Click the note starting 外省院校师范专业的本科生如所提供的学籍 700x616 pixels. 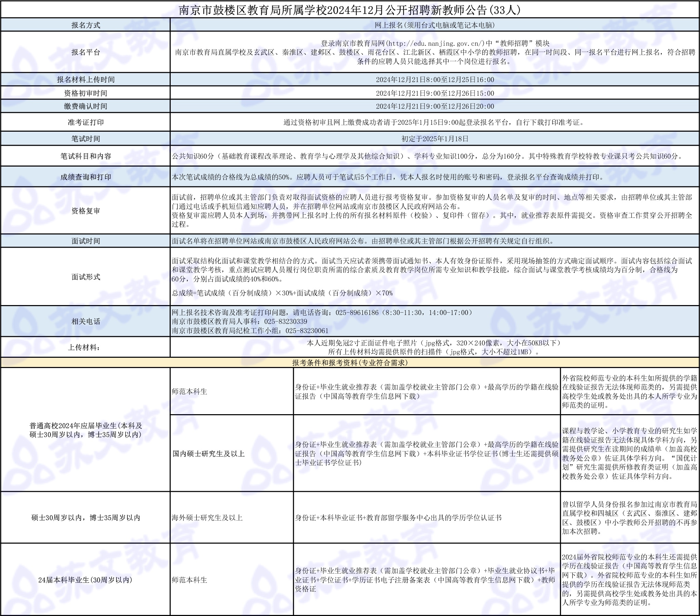click(x=630, y=391)
